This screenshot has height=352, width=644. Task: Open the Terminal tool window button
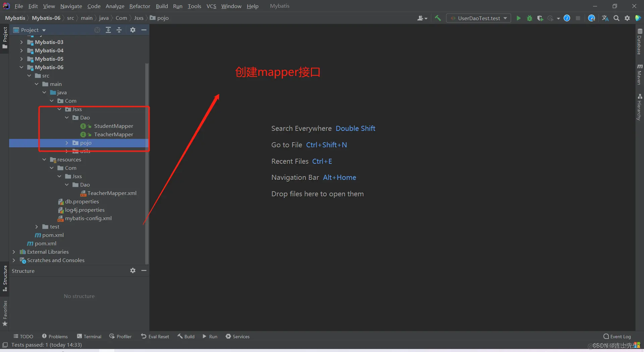pos(89,336)
